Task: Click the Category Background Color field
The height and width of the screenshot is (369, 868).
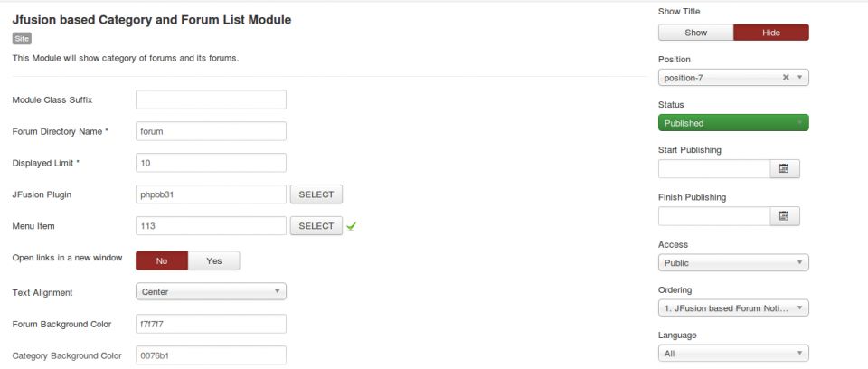Action: tap(211, 355)
